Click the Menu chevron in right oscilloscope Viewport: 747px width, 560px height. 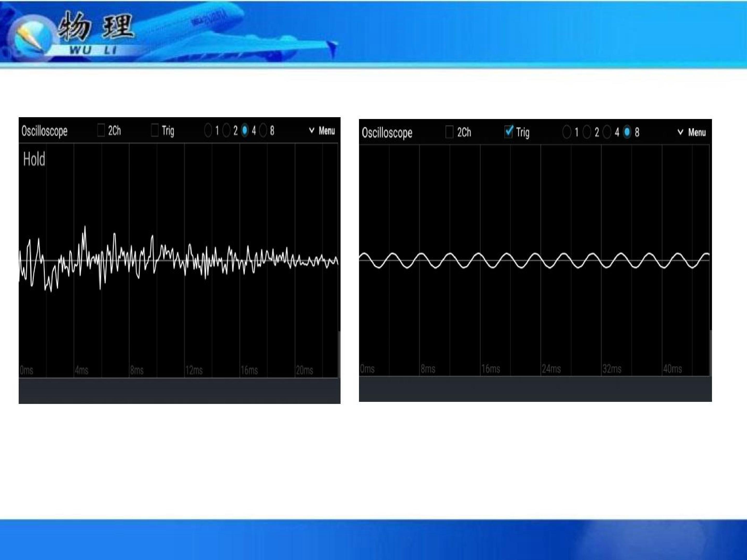tap(681, 132)
